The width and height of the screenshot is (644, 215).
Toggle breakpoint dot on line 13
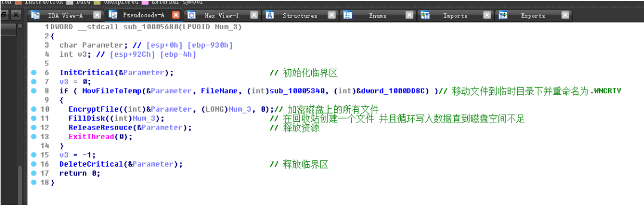click(33, 137)
